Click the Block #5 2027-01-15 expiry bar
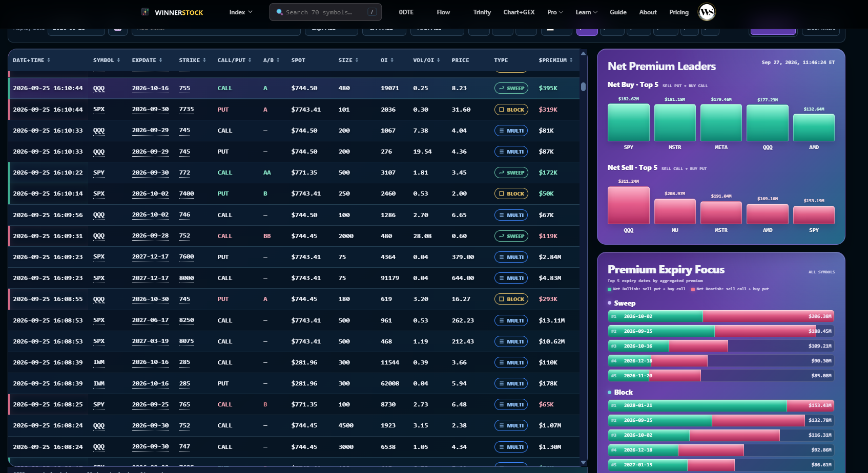868x473 pixels. [721, 465]
